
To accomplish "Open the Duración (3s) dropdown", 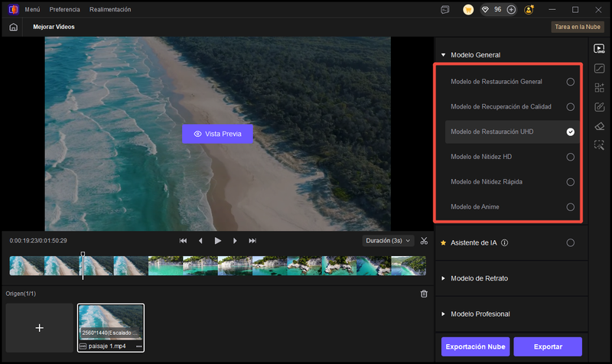I will click(388, 240).
